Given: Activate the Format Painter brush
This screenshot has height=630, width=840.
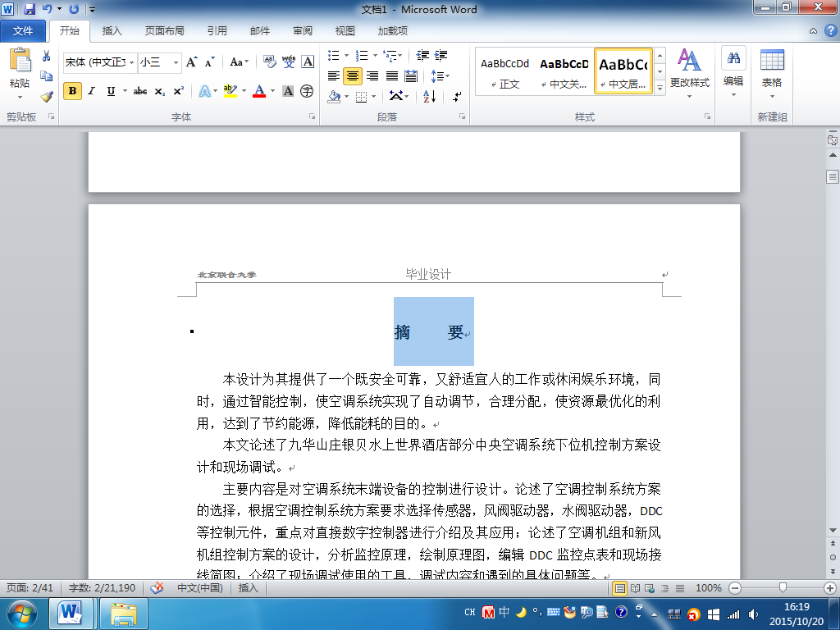Looking at the screenshot, I should [x=47, y=97].
